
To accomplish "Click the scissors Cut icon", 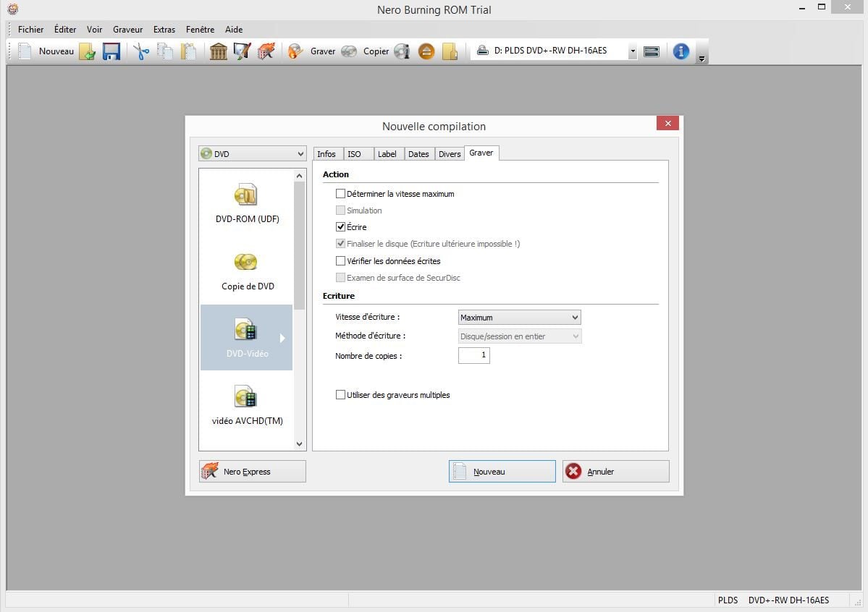I will click(140, 51).
